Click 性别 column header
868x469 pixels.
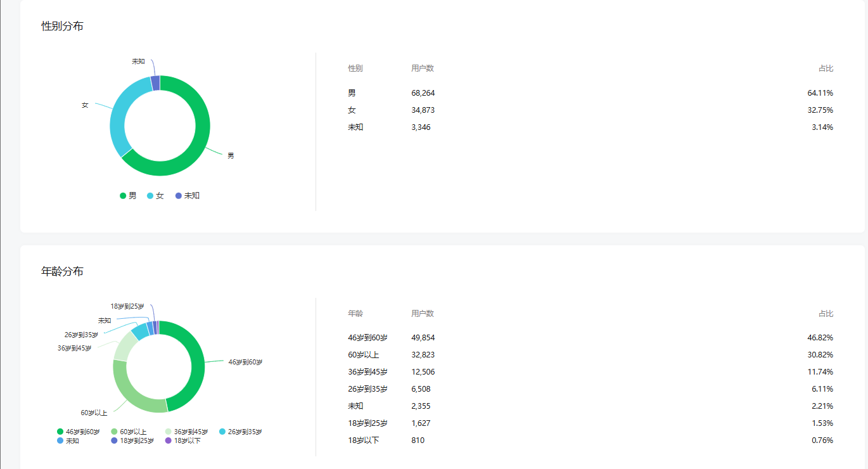click(355, 68)
